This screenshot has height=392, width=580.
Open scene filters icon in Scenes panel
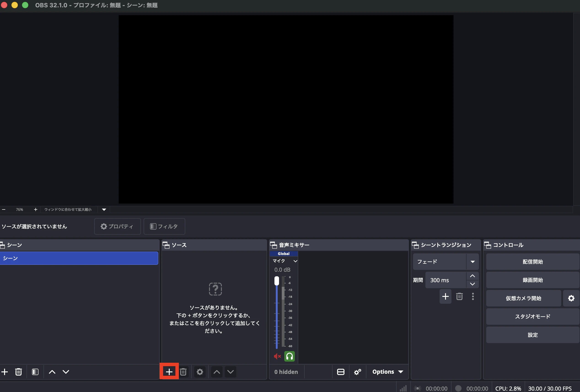pyautogui.click(x=35, y=372)
